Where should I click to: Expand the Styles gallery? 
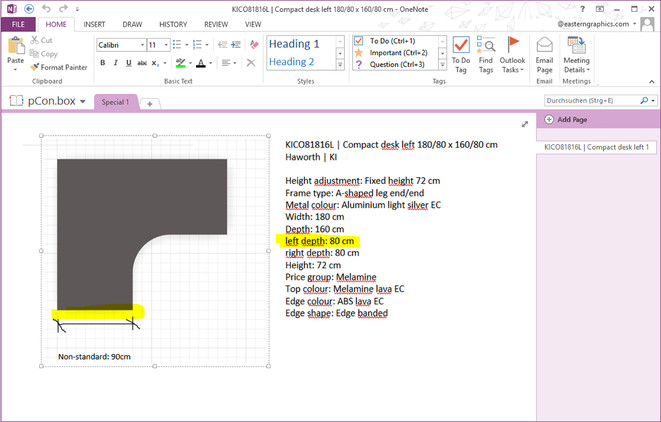coord(340,65)
